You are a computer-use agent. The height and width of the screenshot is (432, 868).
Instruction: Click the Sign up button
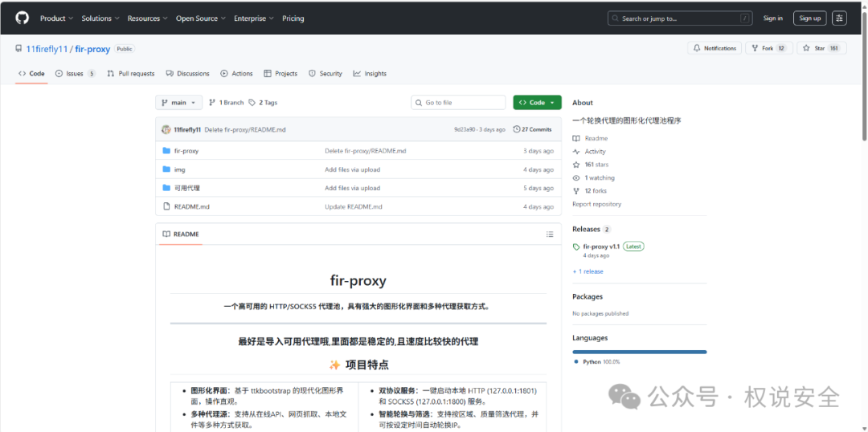pyautogui.click(x=810, y=18)
